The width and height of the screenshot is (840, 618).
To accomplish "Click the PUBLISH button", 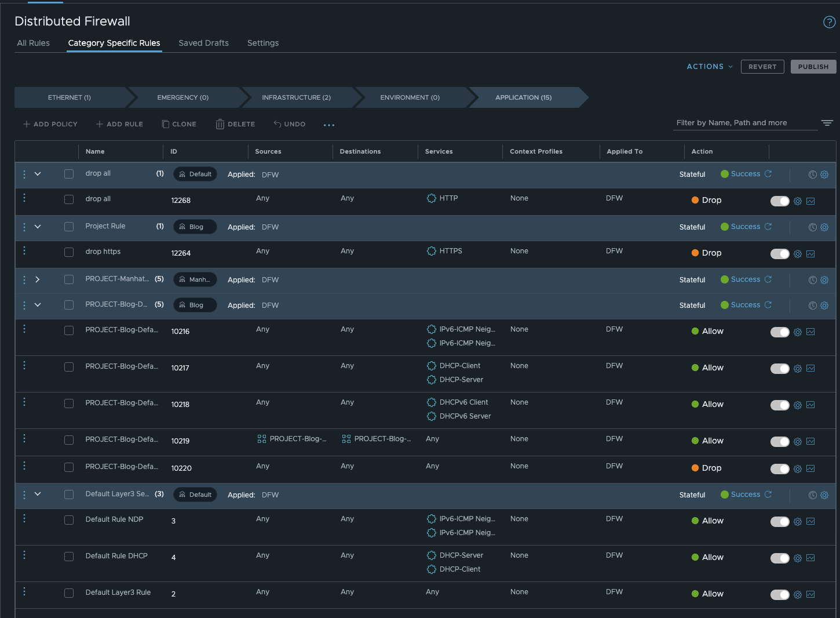I will pyautogui.click(x=813, y=66).
